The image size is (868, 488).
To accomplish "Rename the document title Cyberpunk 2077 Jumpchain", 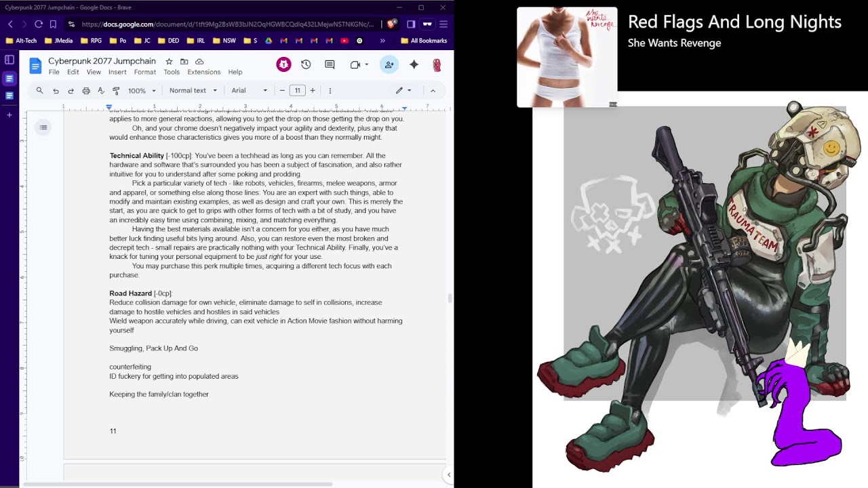I will click(x=102, y=61).
